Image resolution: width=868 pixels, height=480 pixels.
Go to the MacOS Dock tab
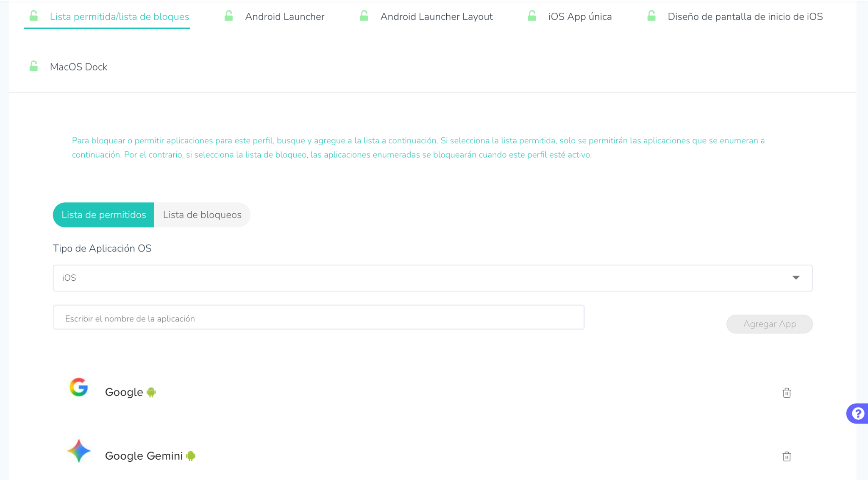[x=78, y=67]
